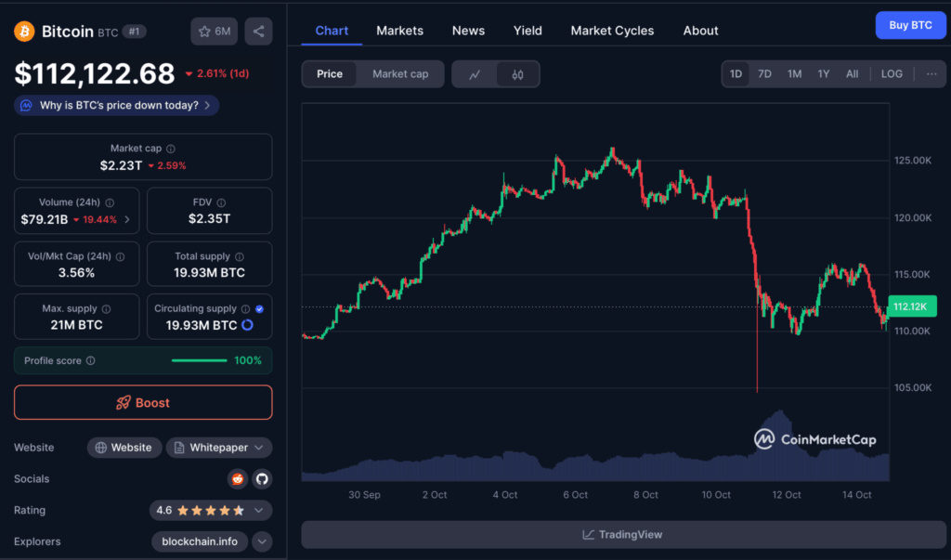
Task: Click the share icon beside Bitcoin title
Action: click(x=258, y=32)
